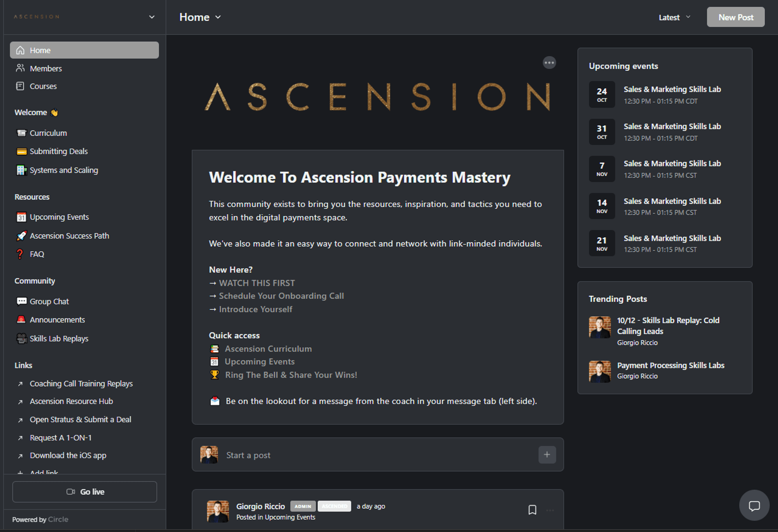Click the arrow icon beside Request A 1-ON-1

(20, 438)
